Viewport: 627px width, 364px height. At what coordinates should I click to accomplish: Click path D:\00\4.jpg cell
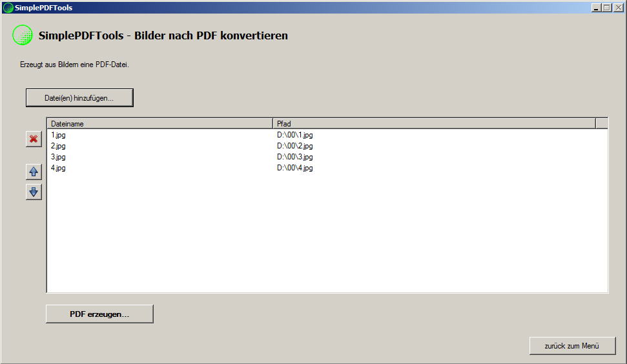pyautogui.click(x=294, y=168)
